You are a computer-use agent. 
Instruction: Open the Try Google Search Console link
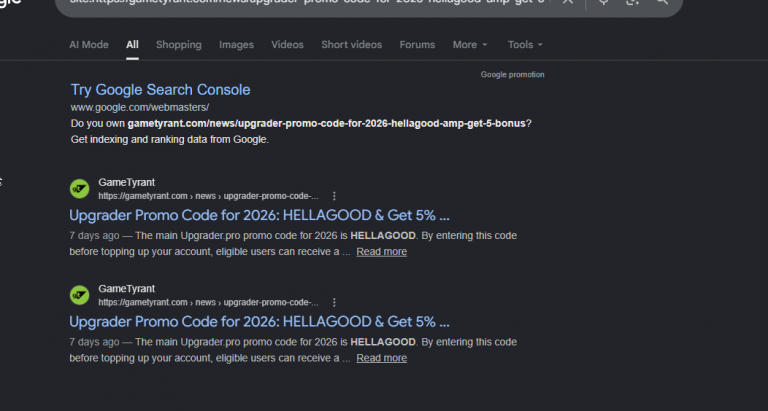[x=160, y=90]
